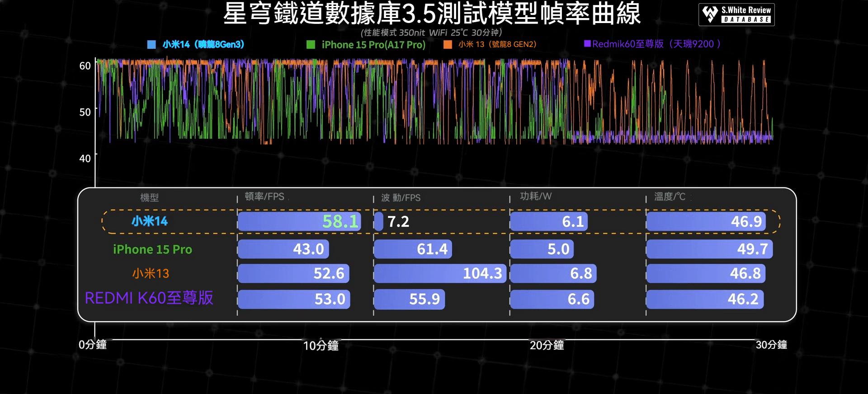Click the 53.0 FPS bar for REDMI K60
The height and width of the screenshot is (394, 868).
(294, 299)
